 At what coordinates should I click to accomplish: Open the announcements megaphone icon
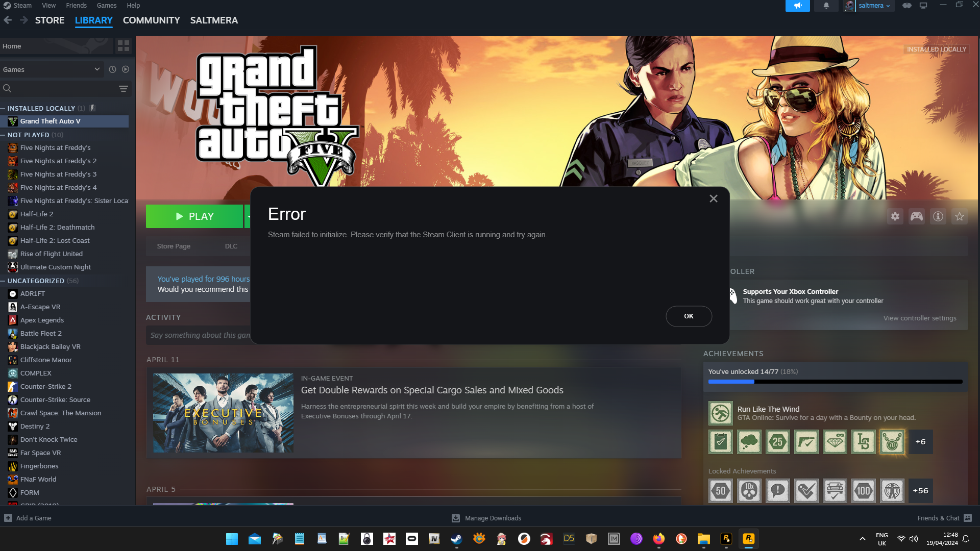tap(797, 6)
